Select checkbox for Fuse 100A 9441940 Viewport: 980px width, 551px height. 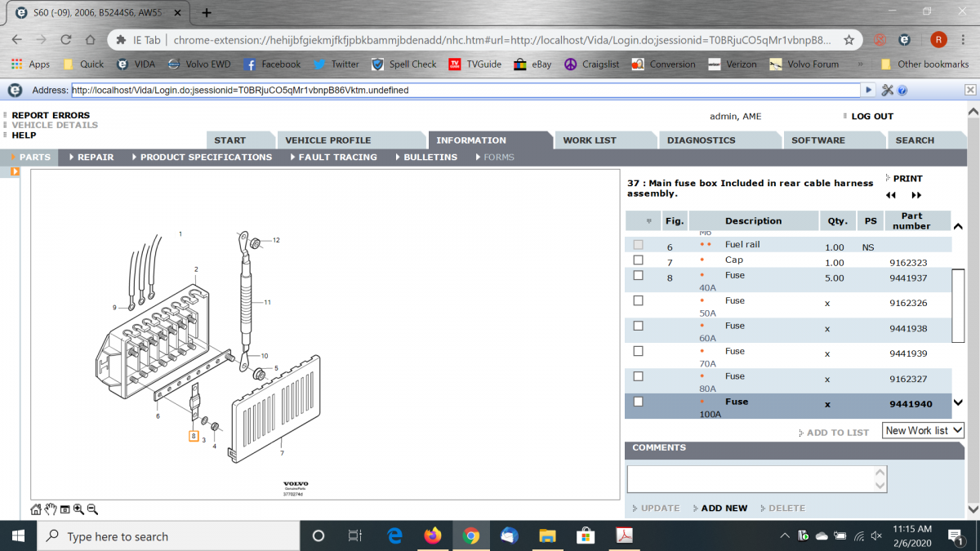(x=639, y=402)
